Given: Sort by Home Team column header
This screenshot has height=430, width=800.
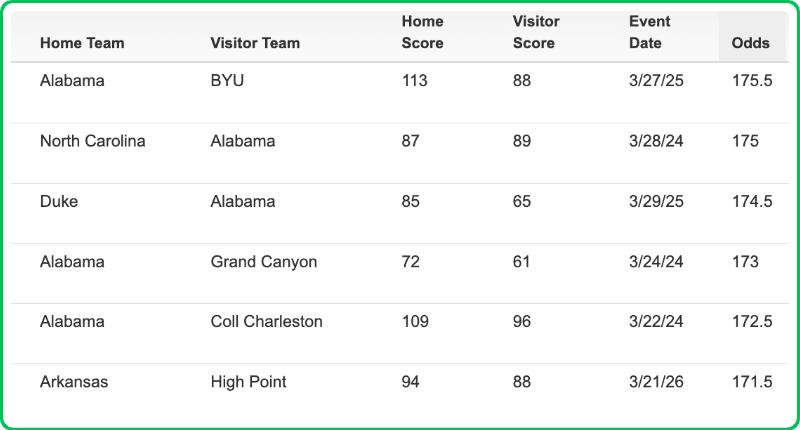Looking at the screenshot, I should point(80,43).
